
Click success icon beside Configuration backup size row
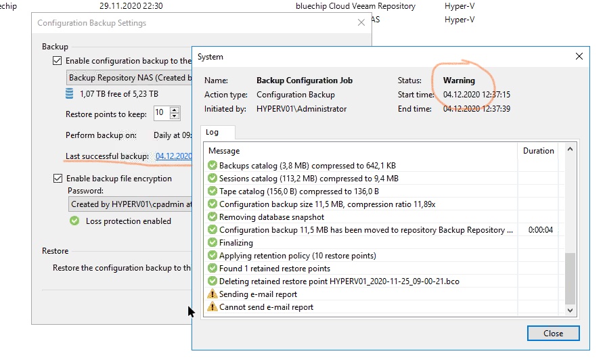[x=212, y=204]
